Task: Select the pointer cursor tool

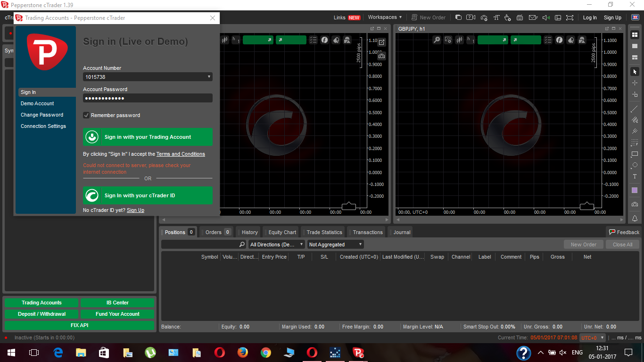Action: [x=635, y=72]
